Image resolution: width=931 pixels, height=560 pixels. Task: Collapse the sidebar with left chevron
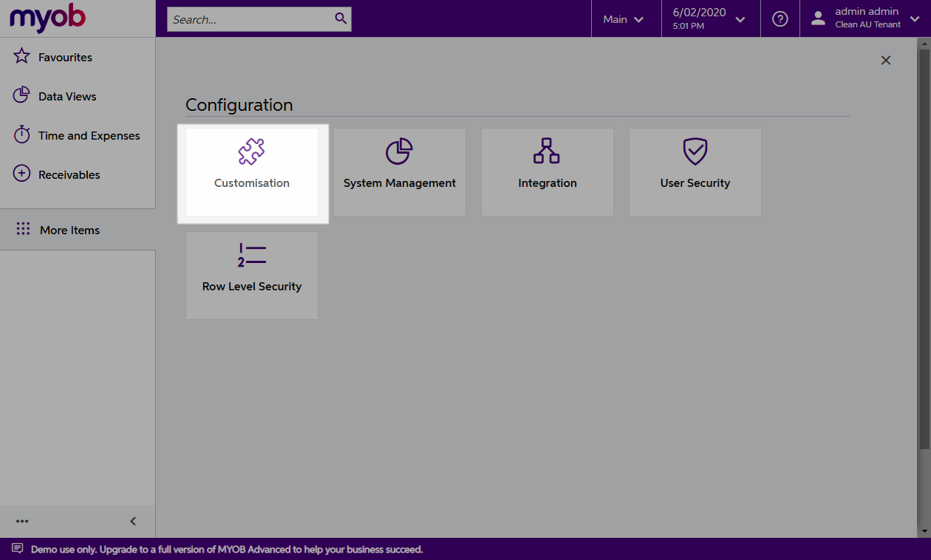(134, 522)
